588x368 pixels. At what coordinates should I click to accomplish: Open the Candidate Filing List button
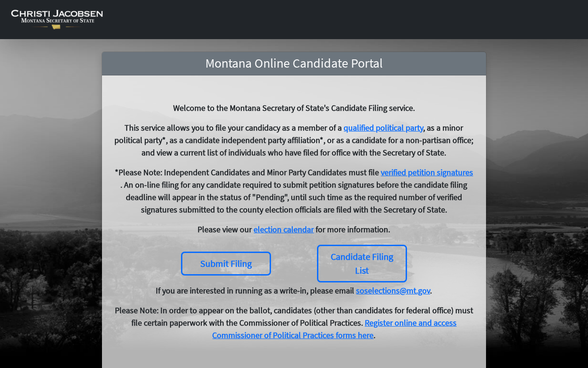[362, 264]
